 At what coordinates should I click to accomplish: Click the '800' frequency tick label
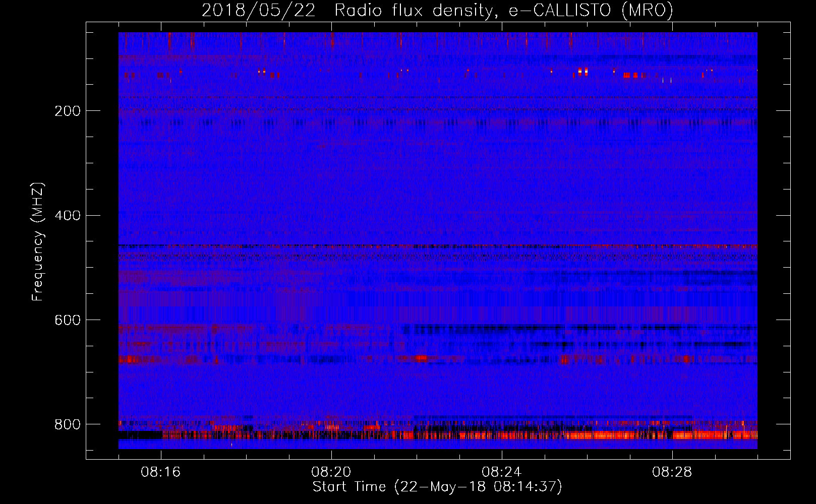(x=67, y=424)
